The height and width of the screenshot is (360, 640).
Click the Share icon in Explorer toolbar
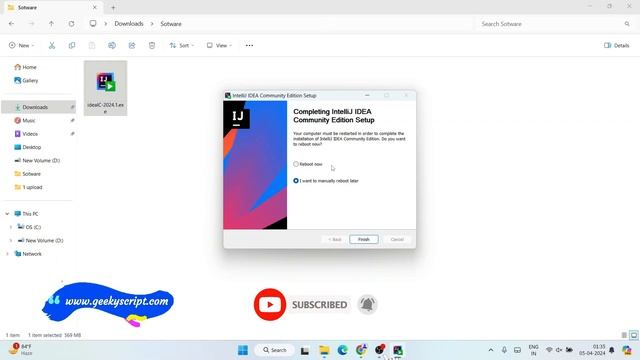[132, 45]
